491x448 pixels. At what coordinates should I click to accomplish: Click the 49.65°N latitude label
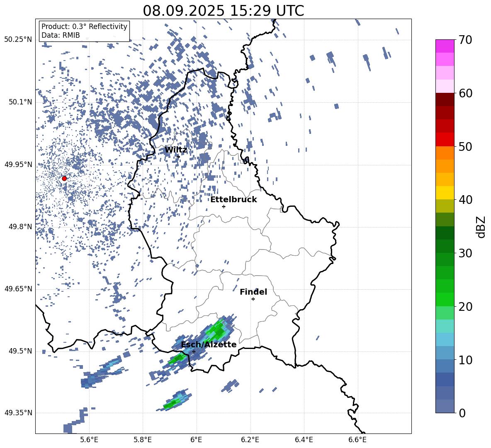point(18,288)
